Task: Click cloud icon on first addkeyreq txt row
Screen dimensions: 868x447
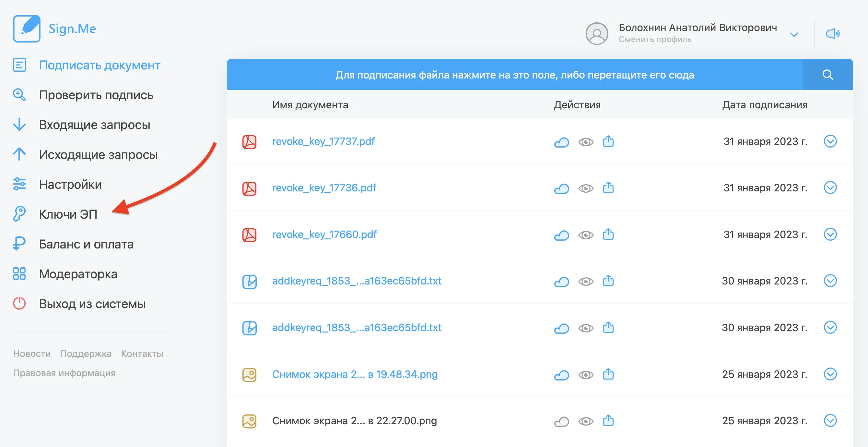Action: coord(561,282)
